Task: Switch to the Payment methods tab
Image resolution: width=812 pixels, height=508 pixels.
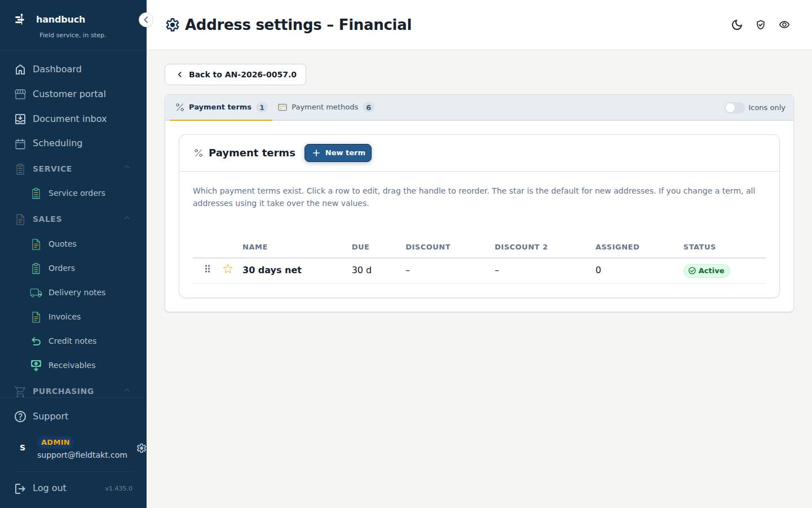Action: pyautogui.click(x=326, y=107)
